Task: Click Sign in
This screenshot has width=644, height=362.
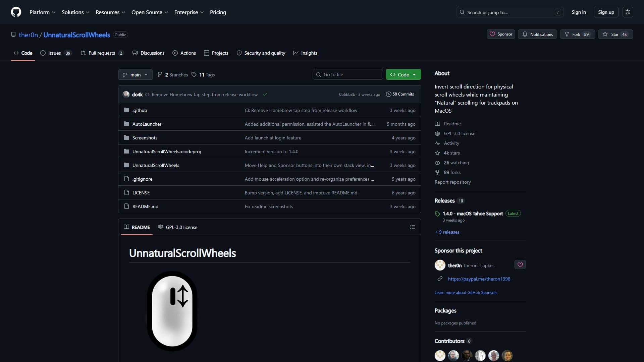Action: (x=579, y=12)
